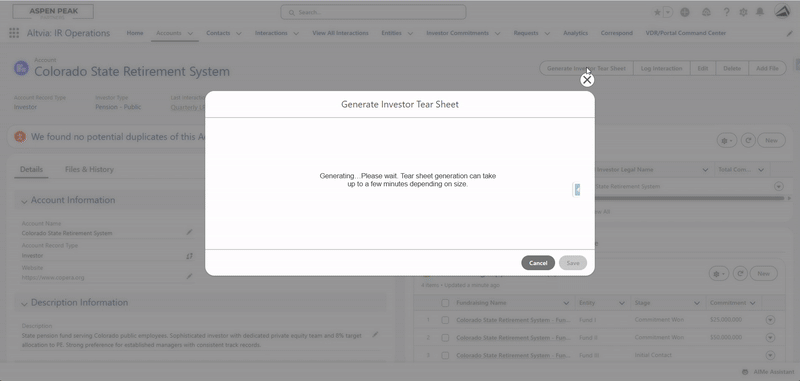Click the Edit account button
Screen dimensions: 800x381
point(703,68)
